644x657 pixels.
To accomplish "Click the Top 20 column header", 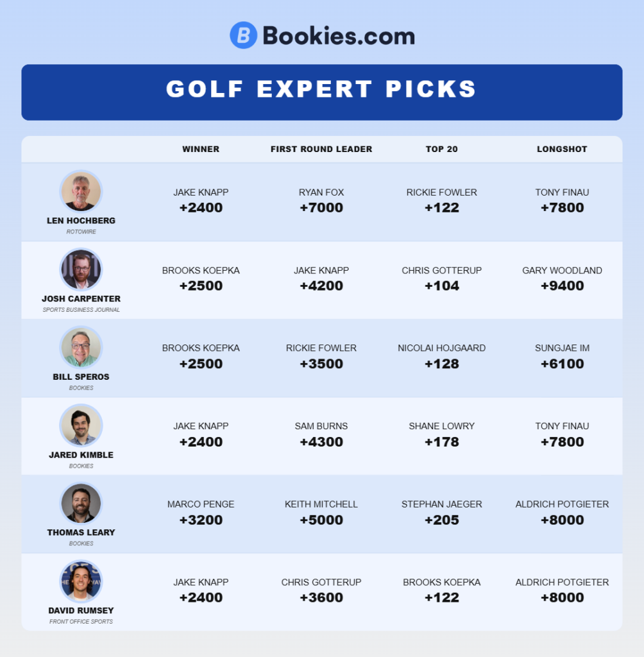I will click(442, 149).
